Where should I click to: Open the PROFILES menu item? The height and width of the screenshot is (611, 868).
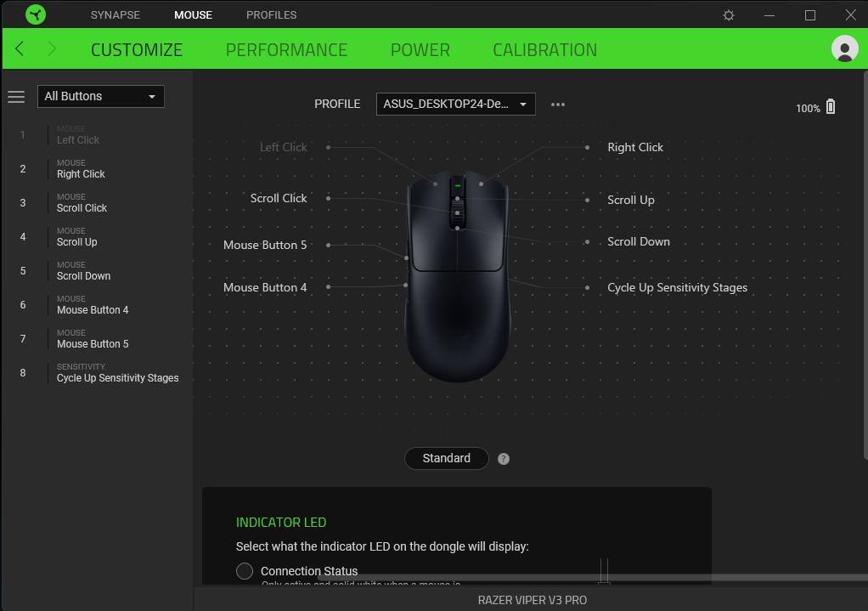(x=271, y=14)
